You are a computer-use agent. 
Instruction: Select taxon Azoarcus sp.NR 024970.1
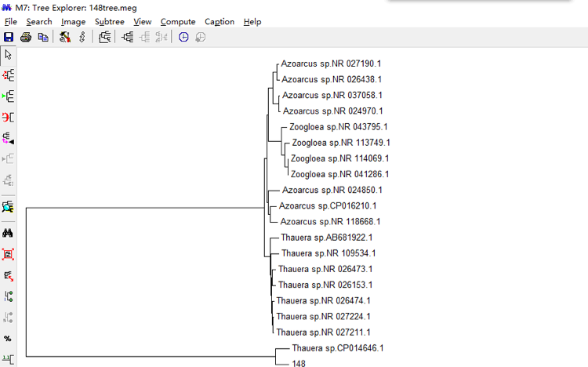pyautogui.click(x=332, y=111)
